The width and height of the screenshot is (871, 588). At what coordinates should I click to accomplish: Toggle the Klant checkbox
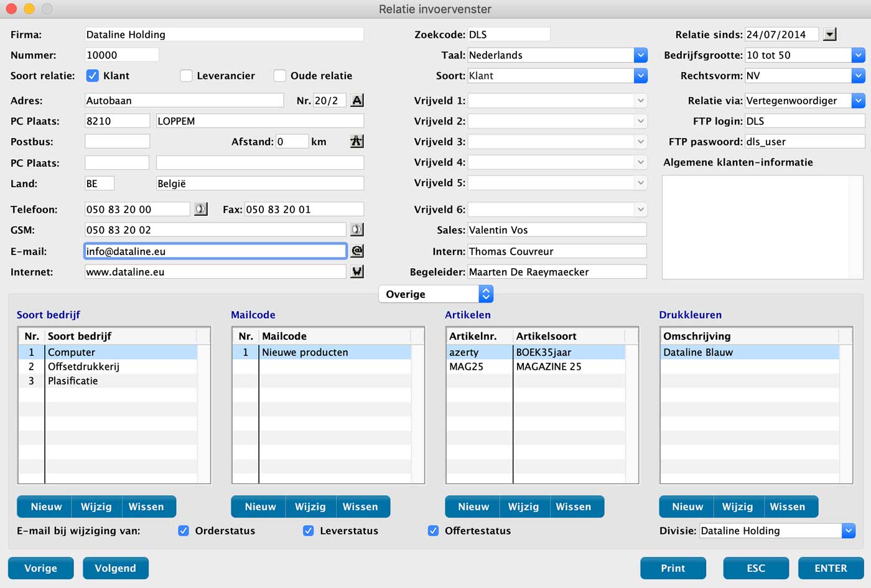(92, 75)
